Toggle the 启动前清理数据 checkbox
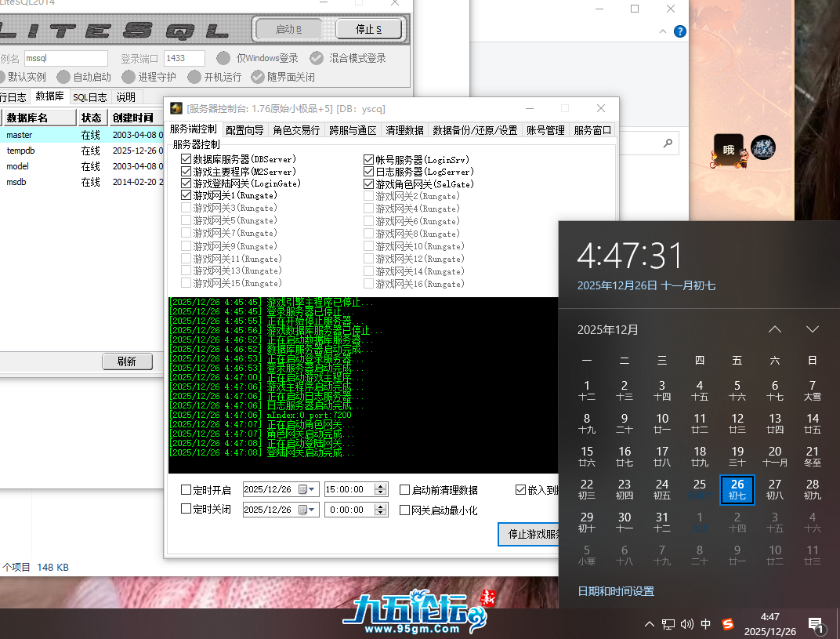 404,490
